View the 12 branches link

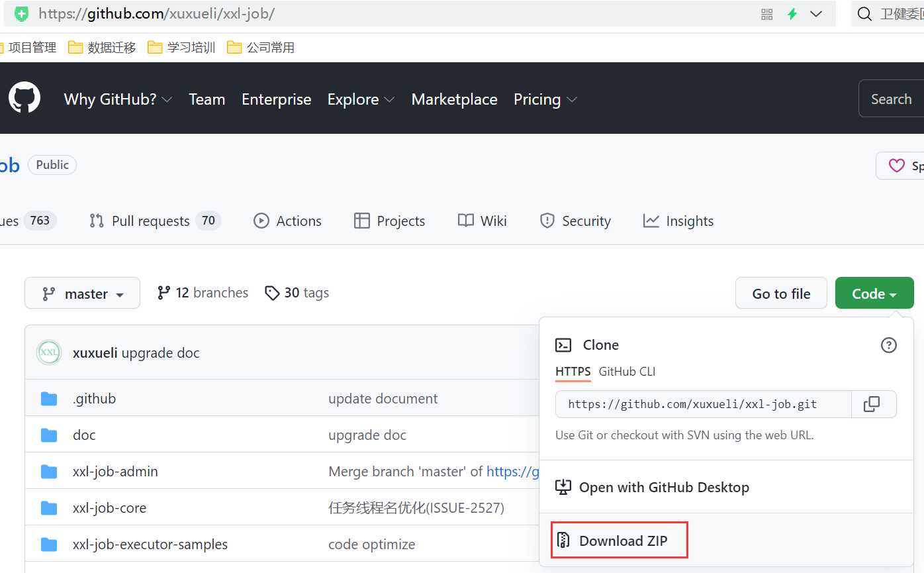click(x=203, y=293)
